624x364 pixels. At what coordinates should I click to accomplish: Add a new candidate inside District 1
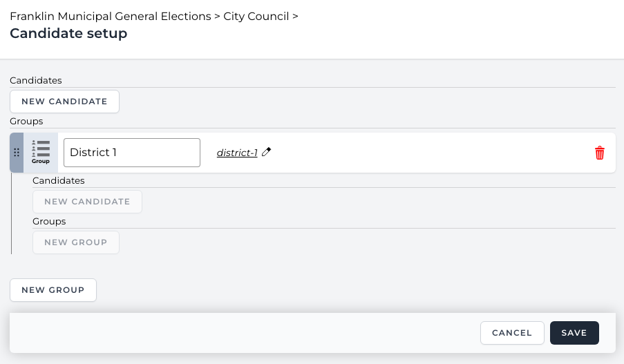87,202
